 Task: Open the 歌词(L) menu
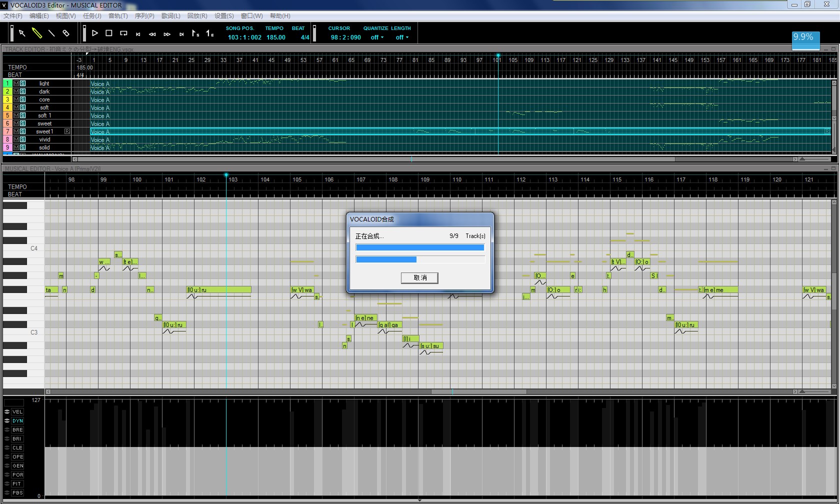coord(170,16)
